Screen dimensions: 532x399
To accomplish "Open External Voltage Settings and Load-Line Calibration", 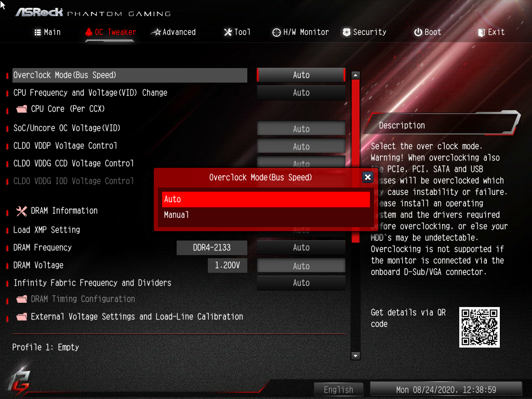I will [x=137, y=316].
